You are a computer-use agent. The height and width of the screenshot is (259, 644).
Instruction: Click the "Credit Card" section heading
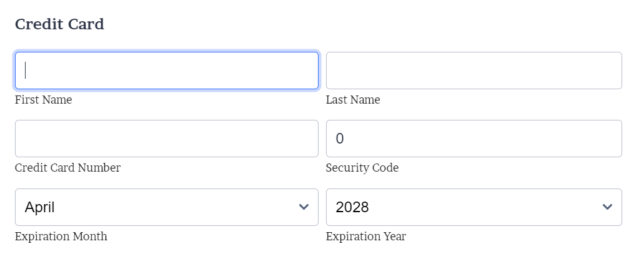point(59,24)
